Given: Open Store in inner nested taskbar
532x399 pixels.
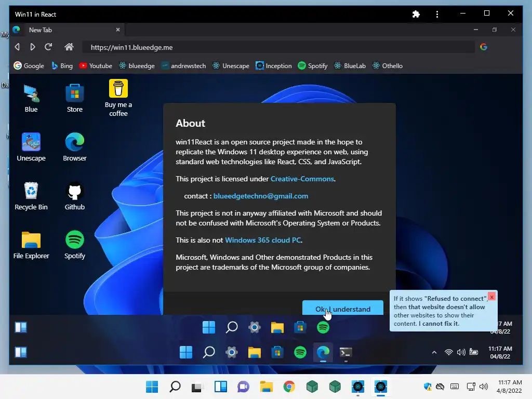Looking at the screenshot, I should pyautogui.click(x=300, y=327).
